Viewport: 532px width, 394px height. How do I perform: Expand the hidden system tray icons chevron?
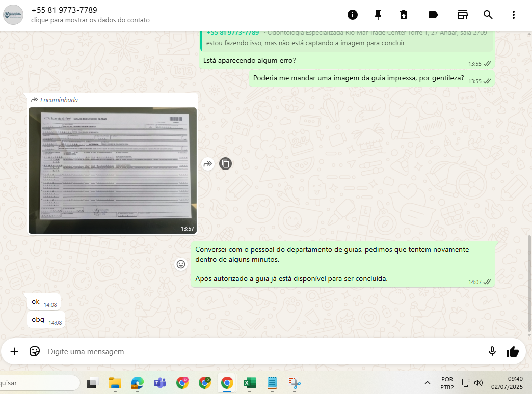[x=427, y=383]
